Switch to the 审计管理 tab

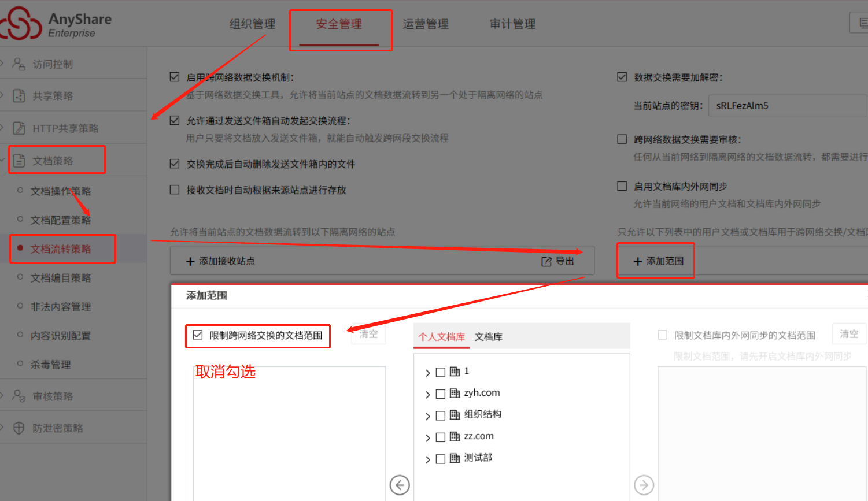coord(512,24)
